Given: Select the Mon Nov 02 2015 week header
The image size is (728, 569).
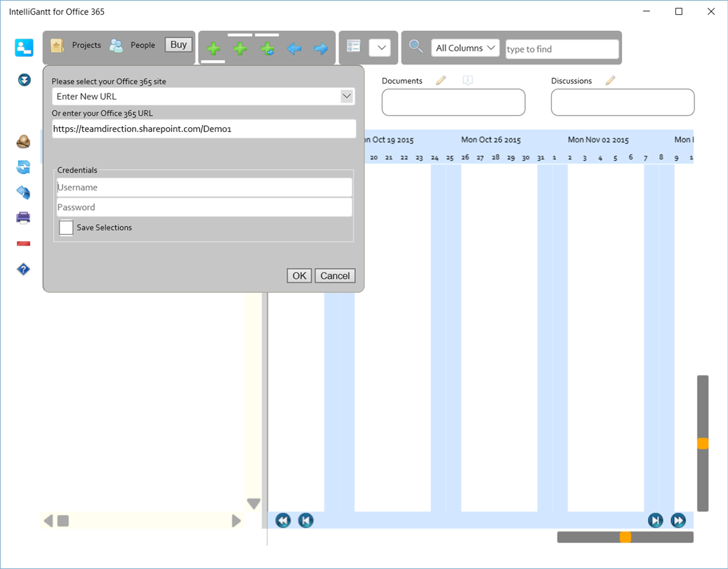Looking at the screenshot, I should pos(598,140).
